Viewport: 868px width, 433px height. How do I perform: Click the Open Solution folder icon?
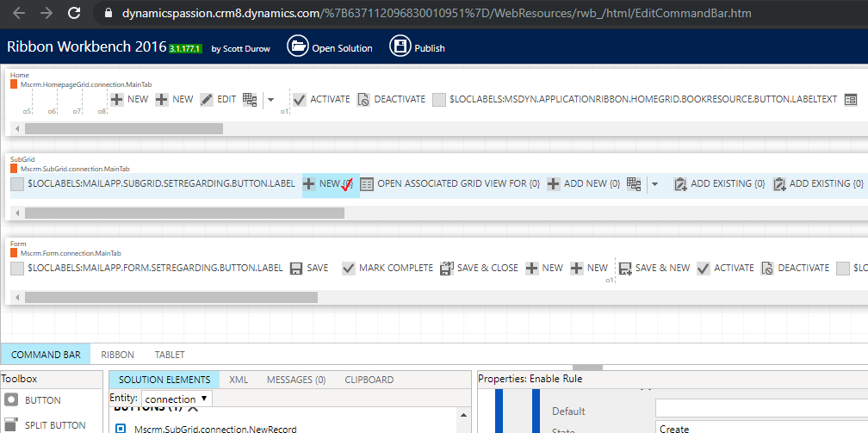(x=297, y=46)
